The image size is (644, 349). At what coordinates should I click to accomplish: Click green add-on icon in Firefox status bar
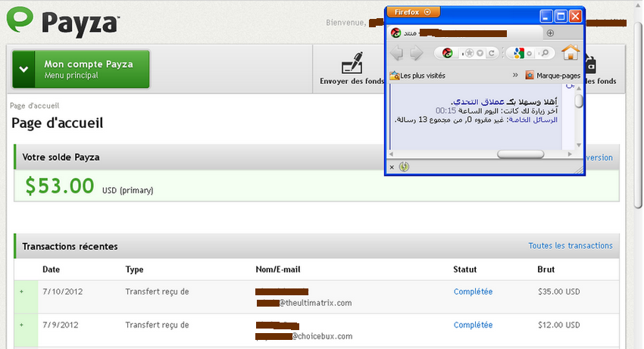[x=404, y=167]
